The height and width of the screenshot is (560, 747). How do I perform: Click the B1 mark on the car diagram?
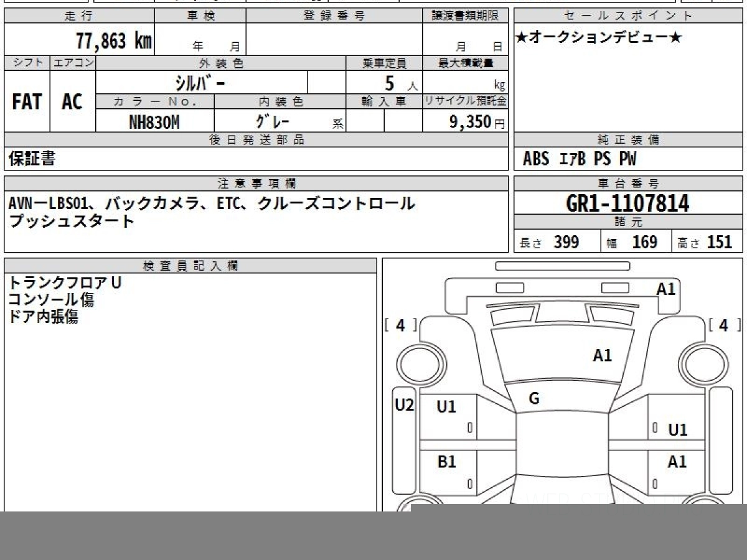(x=446, y=462)
